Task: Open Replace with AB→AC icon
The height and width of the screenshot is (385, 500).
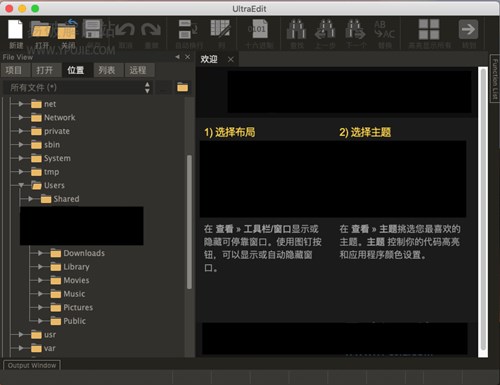Action: 384,29
